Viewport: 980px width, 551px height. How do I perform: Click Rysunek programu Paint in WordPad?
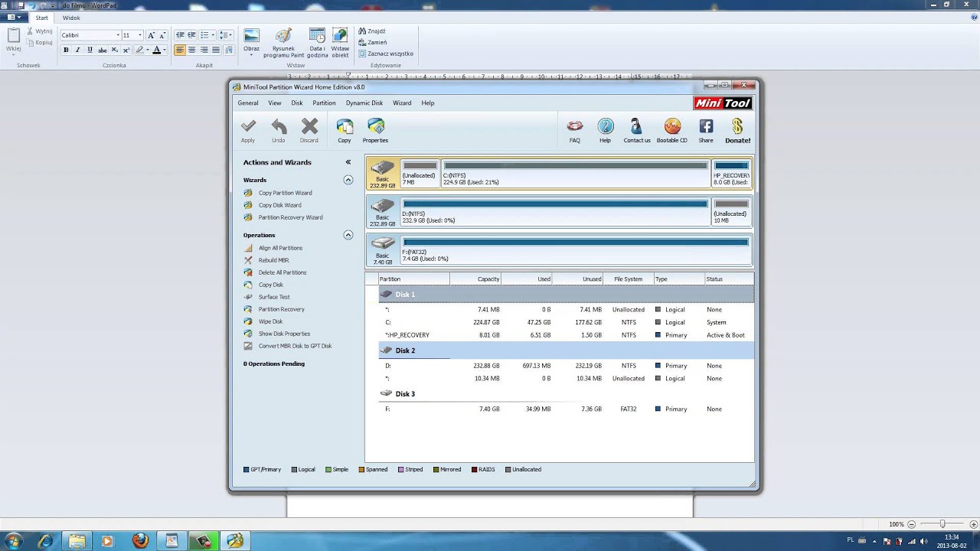point(283,43)
